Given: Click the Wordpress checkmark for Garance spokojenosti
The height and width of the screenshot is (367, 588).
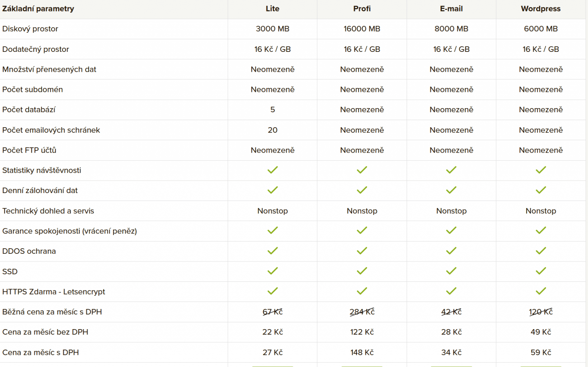Looking at the screenshot, I should [x=541, y=231].
